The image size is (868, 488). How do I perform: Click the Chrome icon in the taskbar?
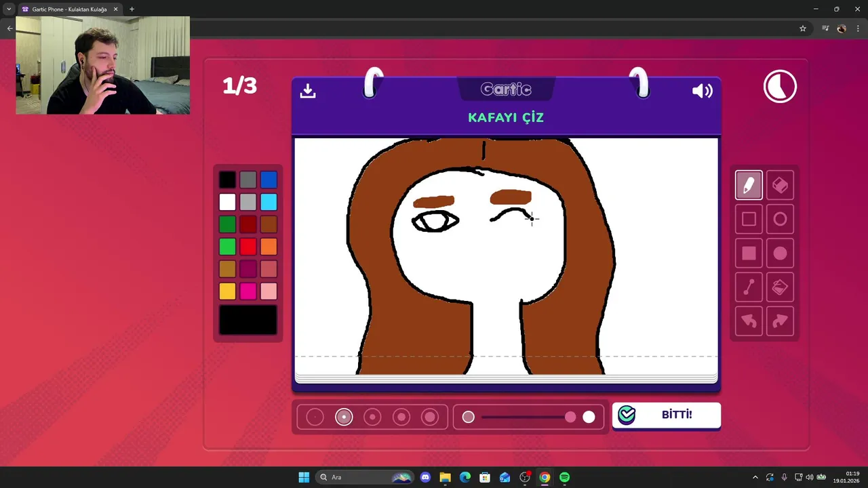click(x=545, y=477)
